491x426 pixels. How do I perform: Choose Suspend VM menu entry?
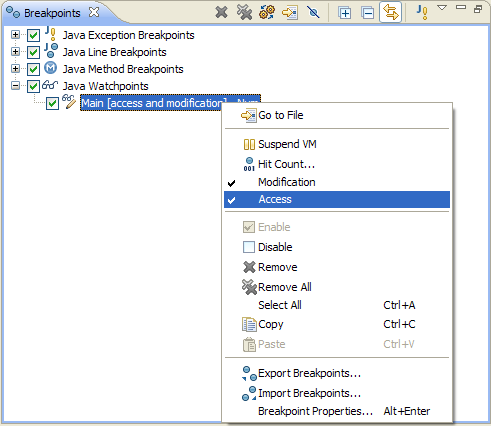pos(337,144)
